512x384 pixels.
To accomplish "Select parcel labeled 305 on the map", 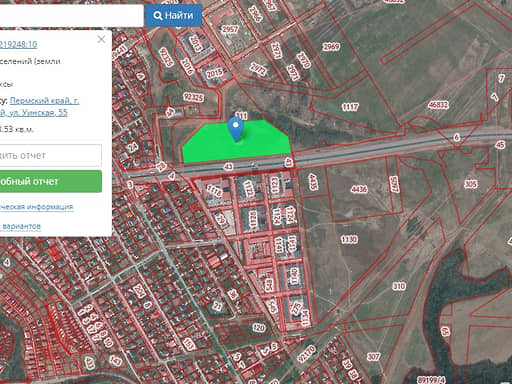I will point(470,184).
